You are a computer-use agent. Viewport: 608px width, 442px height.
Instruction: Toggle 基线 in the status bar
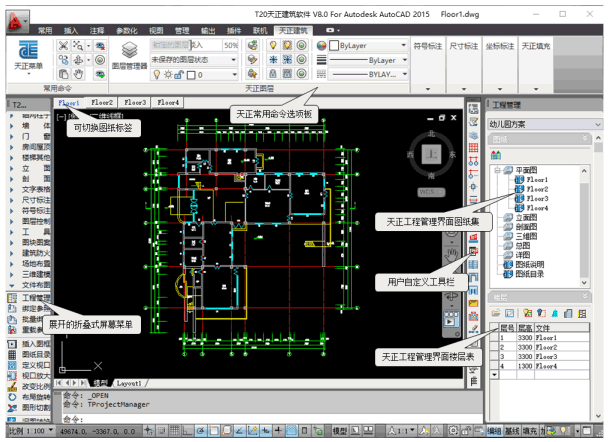(512, 431)
